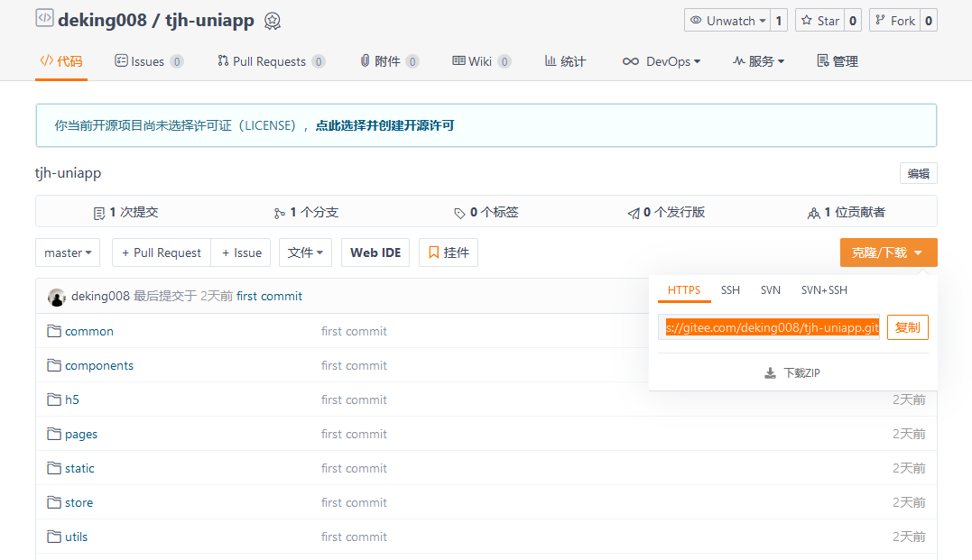The width and height of the screenshot is (972, 560).
Task: Click the utils folder icon
Action: click(54, 536)
